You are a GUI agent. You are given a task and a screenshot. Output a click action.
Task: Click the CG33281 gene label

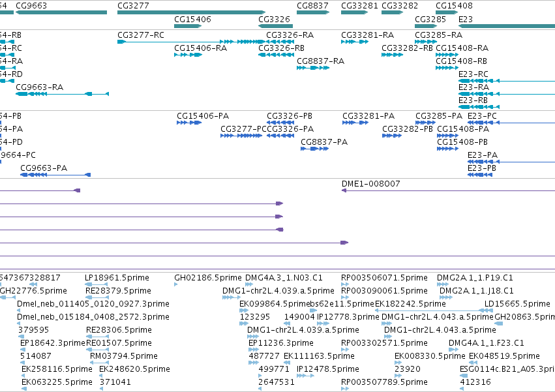(359, 6)
